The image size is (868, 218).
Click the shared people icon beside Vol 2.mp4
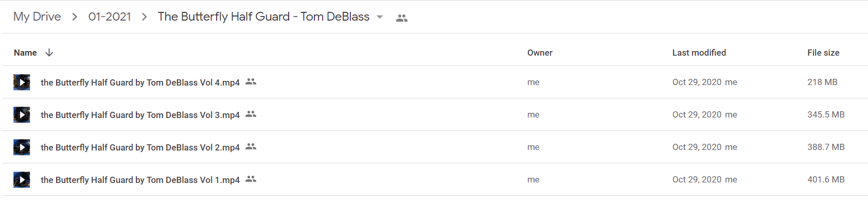(x=251, y=146)
